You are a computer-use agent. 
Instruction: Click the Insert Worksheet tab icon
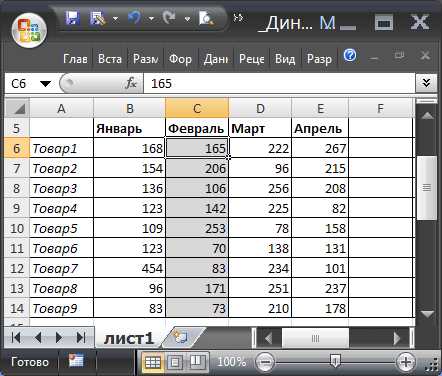(x=181, y=337)
